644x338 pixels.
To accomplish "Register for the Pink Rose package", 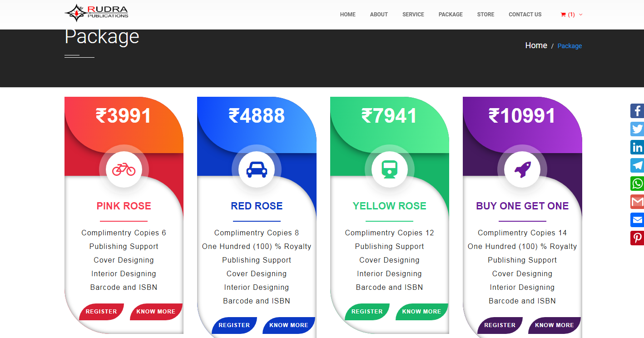I will (x=101, y=312).
